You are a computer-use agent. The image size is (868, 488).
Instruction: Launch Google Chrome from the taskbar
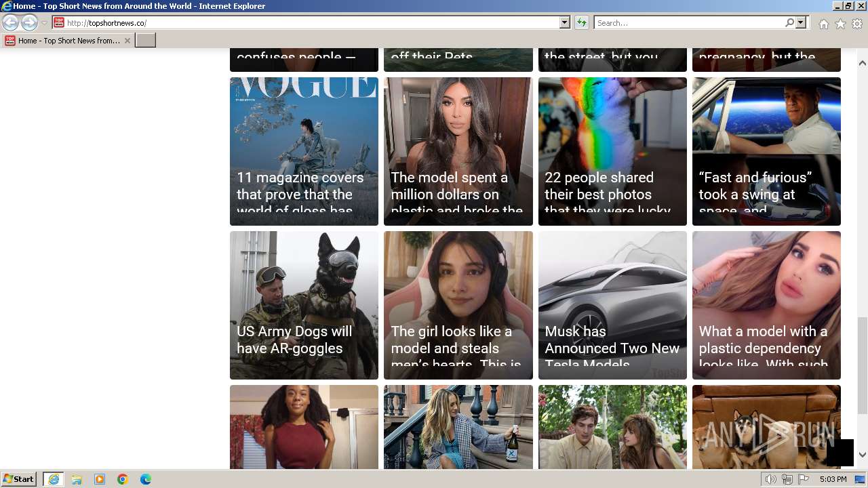(x=123, y=479)
